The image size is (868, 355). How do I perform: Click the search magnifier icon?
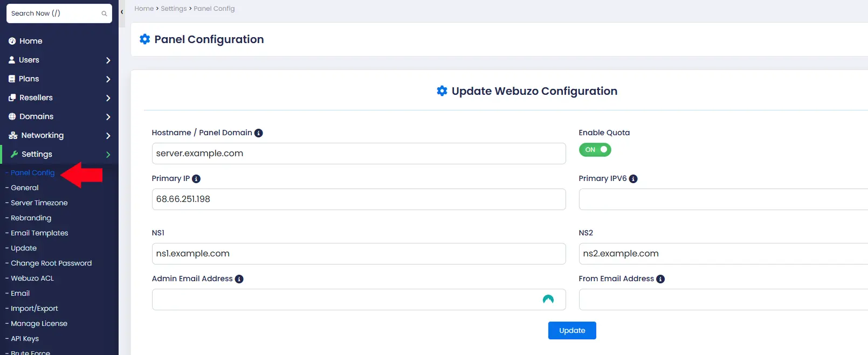[104, 13]
